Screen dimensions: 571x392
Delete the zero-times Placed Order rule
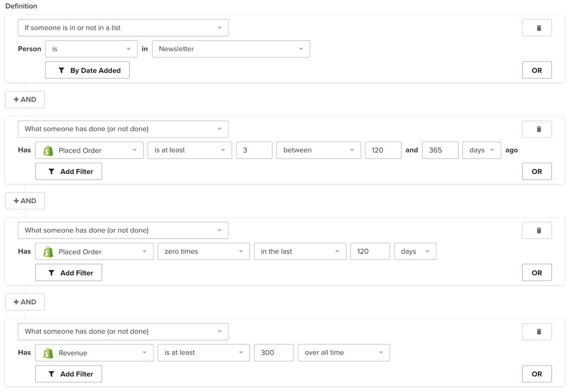537,230
